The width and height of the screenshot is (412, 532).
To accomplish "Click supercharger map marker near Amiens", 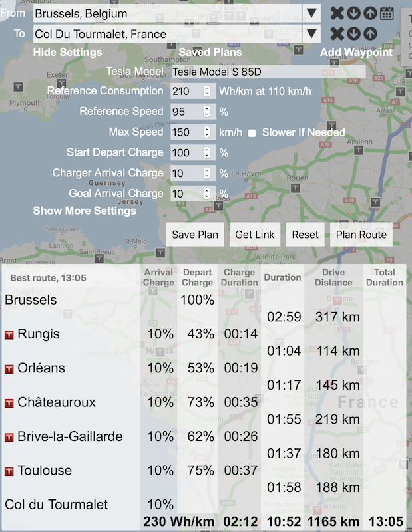I will tap(359, 150).
